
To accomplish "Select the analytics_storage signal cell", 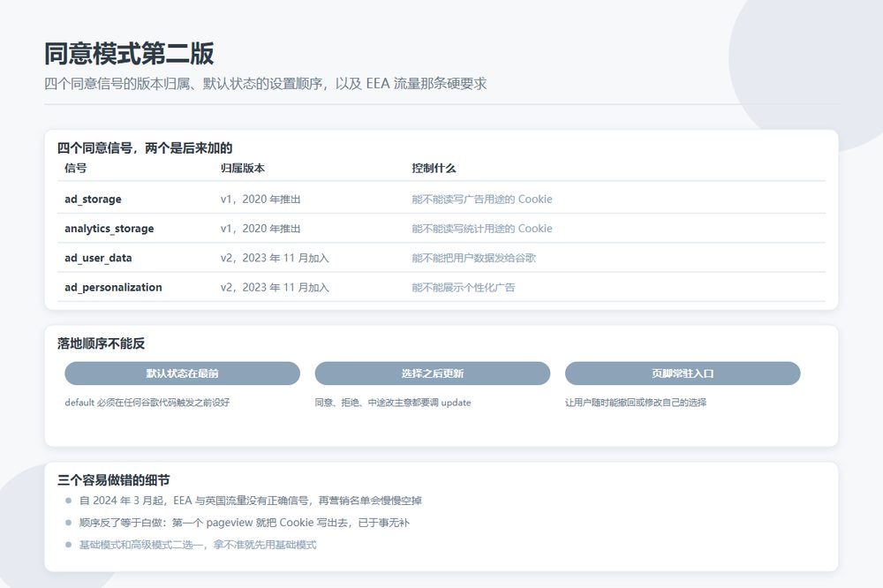I will pyautogui.click(x=109, y=228).
